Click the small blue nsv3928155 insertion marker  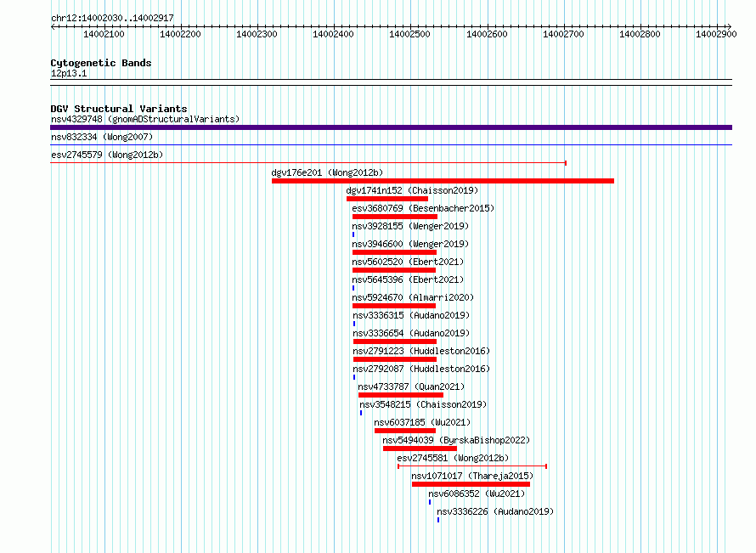tap(353, 234)
